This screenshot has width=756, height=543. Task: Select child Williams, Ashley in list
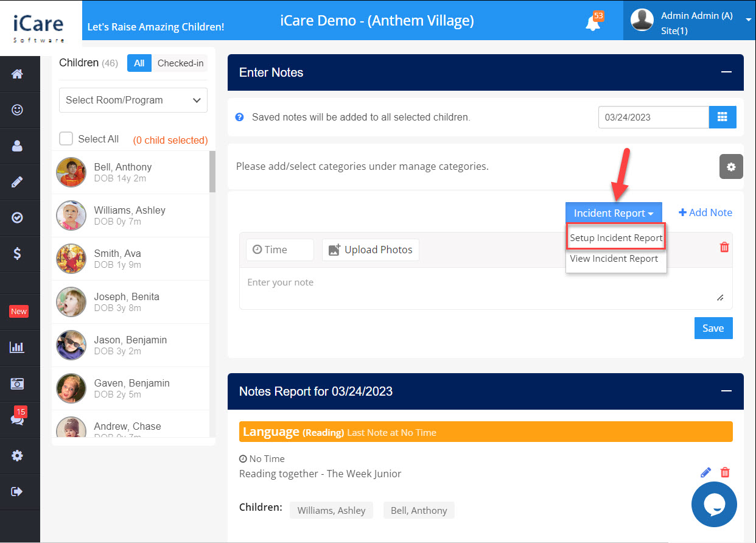(x=131, y=215)
